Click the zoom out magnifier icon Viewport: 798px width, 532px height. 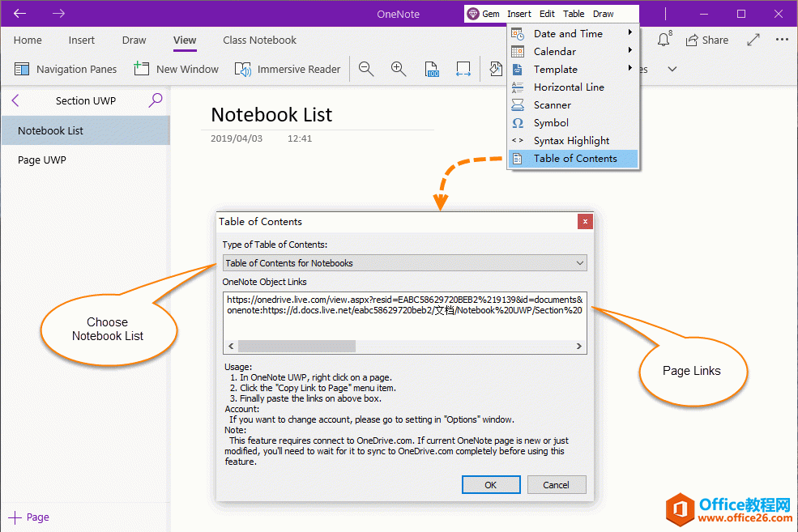pyautogui.click(x=366, y=70)
